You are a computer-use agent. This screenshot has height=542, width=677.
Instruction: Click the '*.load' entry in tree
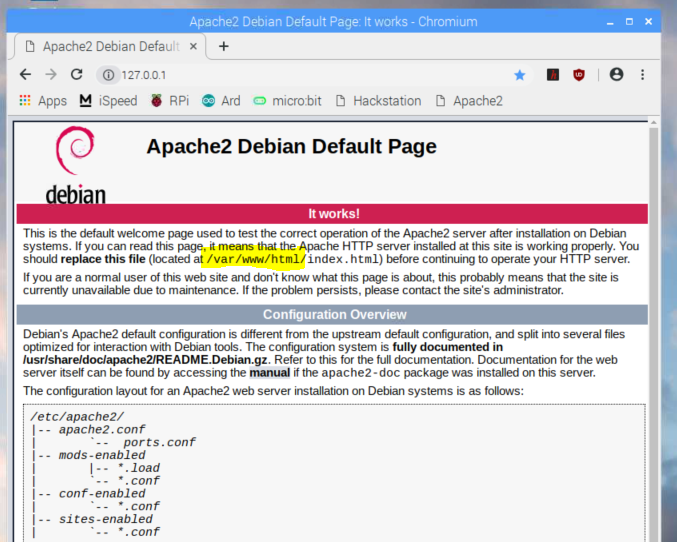[x=138, y=468]
